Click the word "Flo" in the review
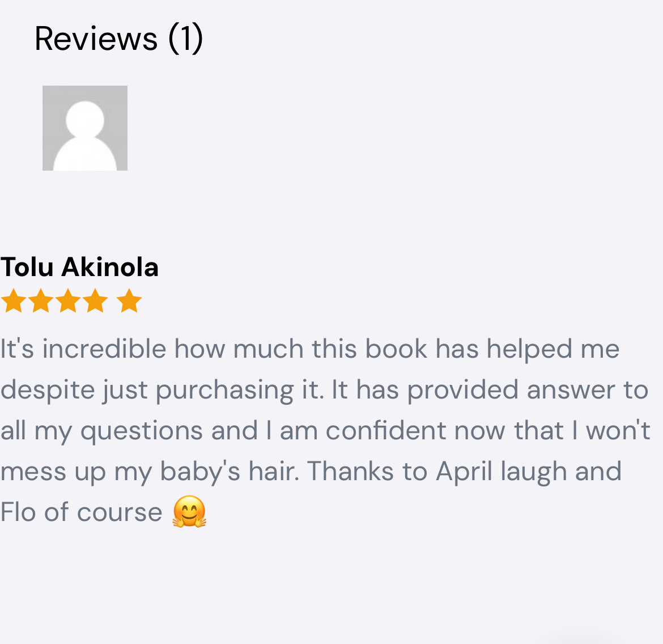This screenshot has width=663, height=644. tap(18, 512)
